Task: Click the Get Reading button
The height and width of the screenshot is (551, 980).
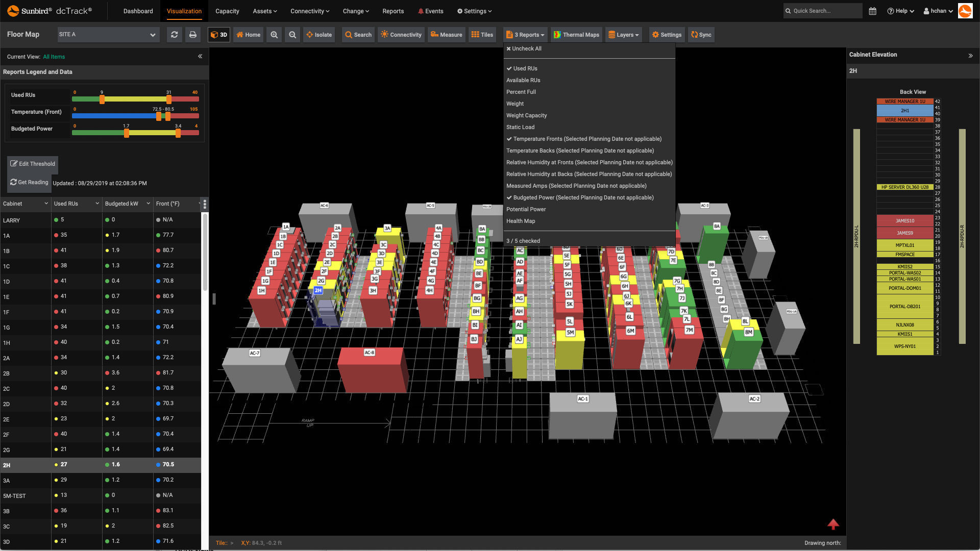Action: click(29, 182)
